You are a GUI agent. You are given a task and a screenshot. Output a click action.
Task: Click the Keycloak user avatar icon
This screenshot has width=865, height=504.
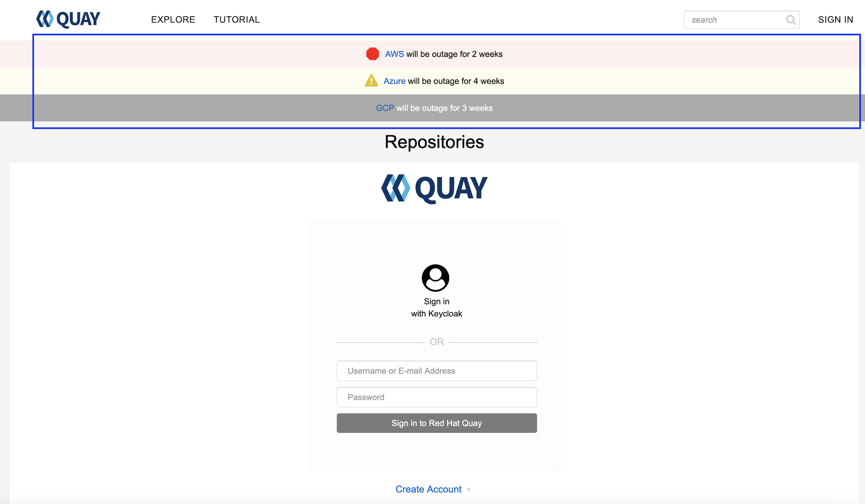435,278
